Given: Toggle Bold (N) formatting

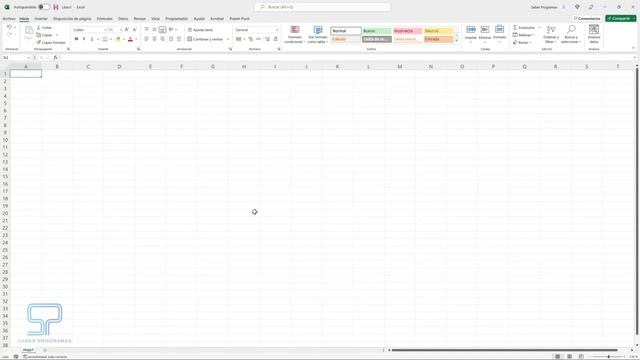Looking at the screenshot, I should [x=76, y=39].
